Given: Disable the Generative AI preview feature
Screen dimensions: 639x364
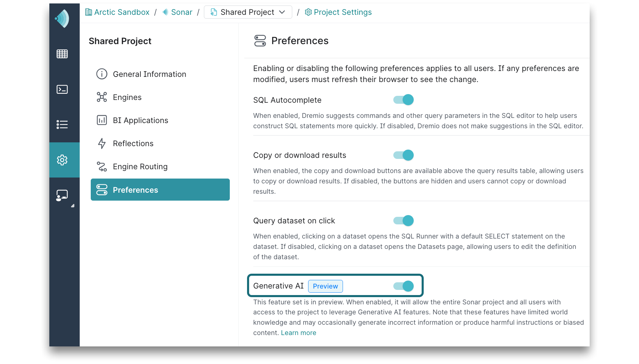Looking at the screenshot, I should tap(403, 286).
